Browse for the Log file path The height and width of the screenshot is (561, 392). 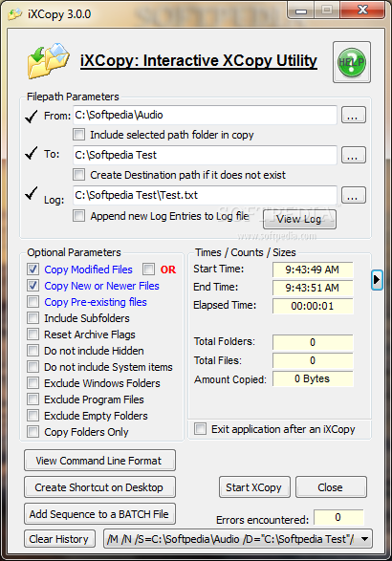(354, 195)
